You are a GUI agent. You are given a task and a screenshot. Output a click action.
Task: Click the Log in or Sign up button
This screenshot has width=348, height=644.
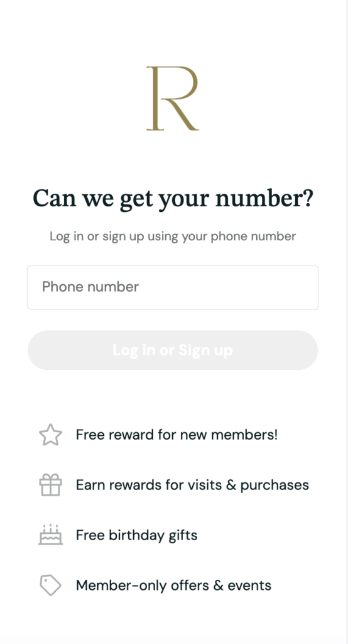tap(173, 350)
